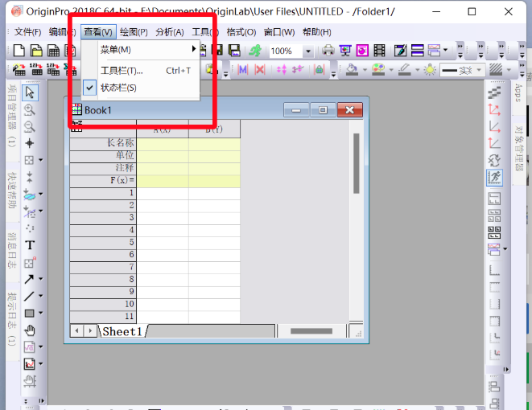This screenshot has height=410, width=532.
Task: Click the film strip video icon
Action: 379,51
